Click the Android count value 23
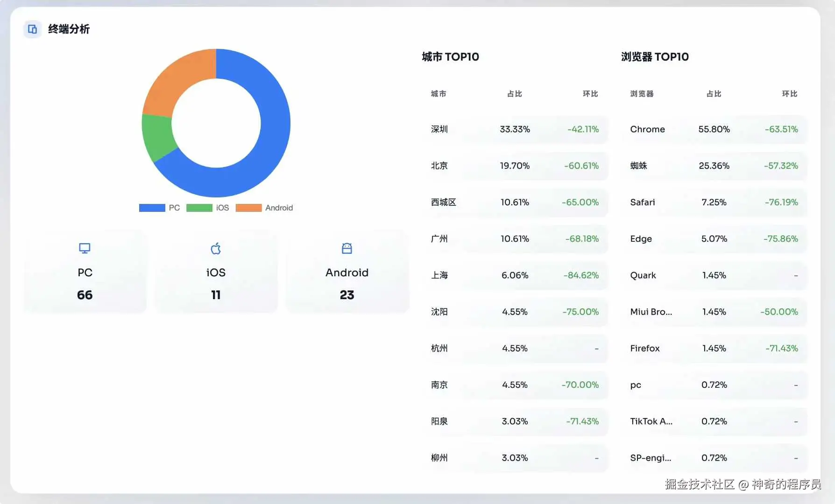The height and width of the screenshot is (504, 835). point(347,294)
